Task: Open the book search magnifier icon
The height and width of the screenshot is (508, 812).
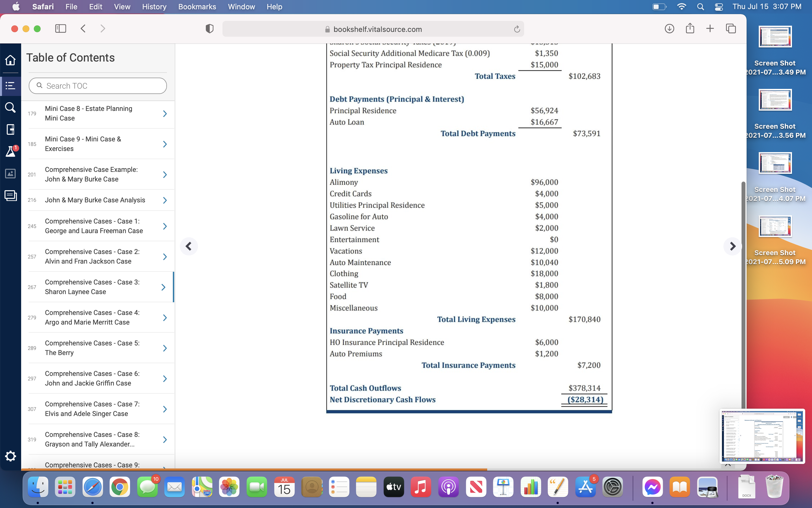Action: pyautogui.click(x=10, y=108)
